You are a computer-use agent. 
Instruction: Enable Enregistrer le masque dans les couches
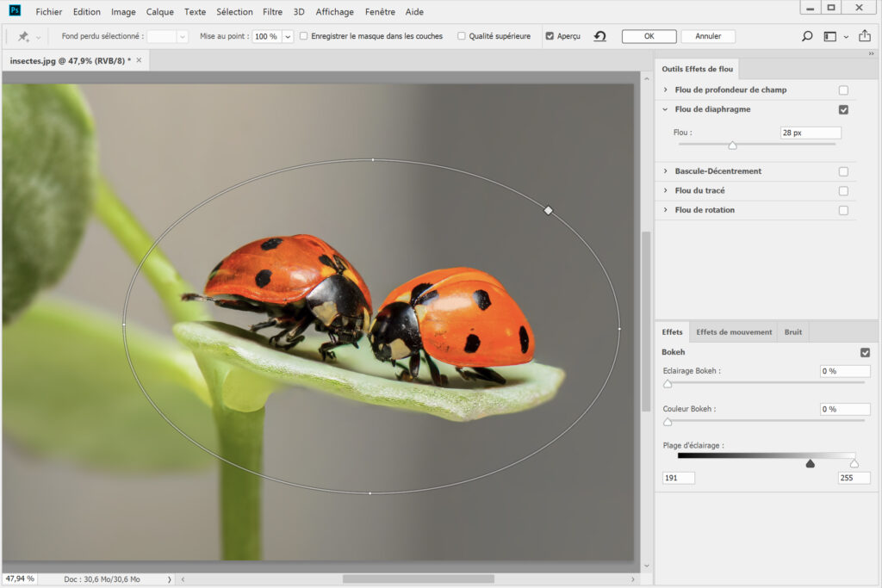pos(304,36)
